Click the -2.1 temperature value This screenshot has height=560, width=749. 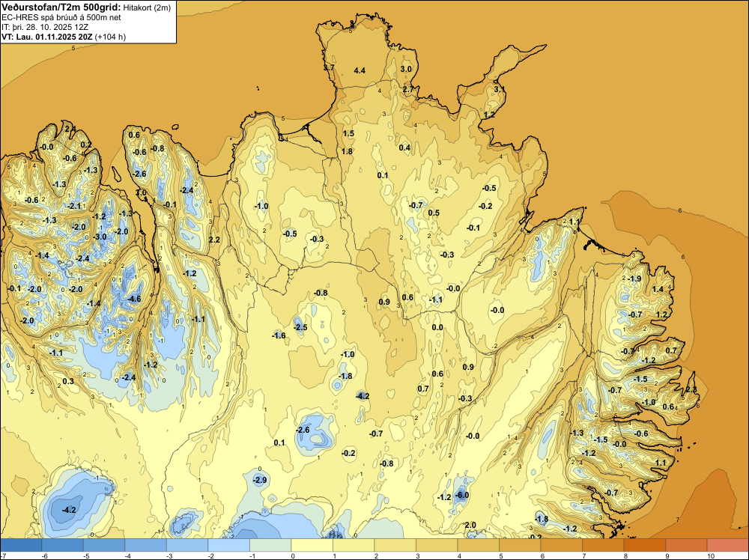coord(74,206)
